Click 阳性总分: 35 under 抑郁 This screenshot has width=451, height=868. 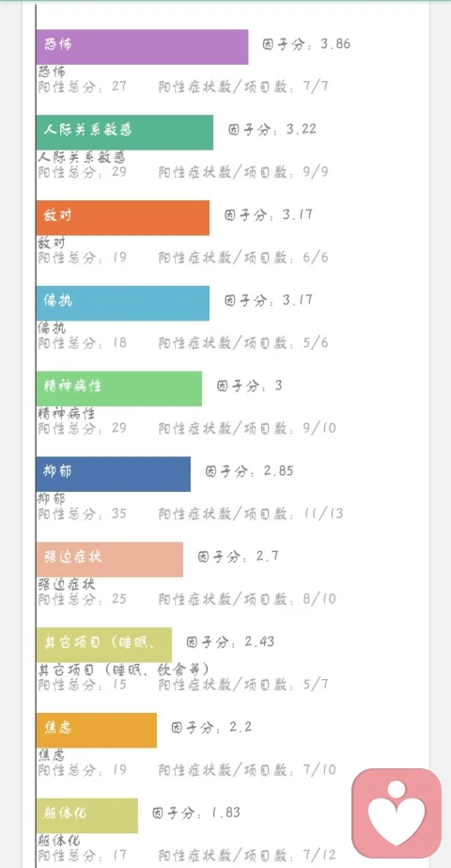[83, 513]
